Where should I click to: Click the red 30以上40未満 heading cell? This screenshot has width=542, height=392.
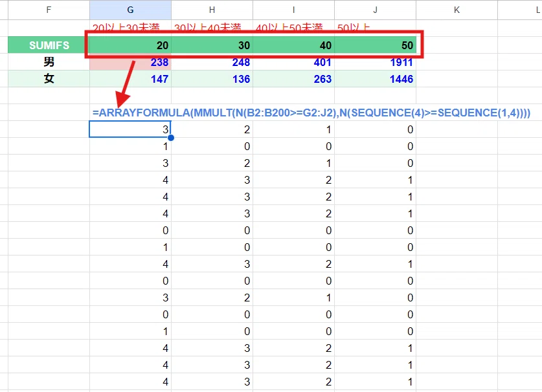click(x=212, y=28)
